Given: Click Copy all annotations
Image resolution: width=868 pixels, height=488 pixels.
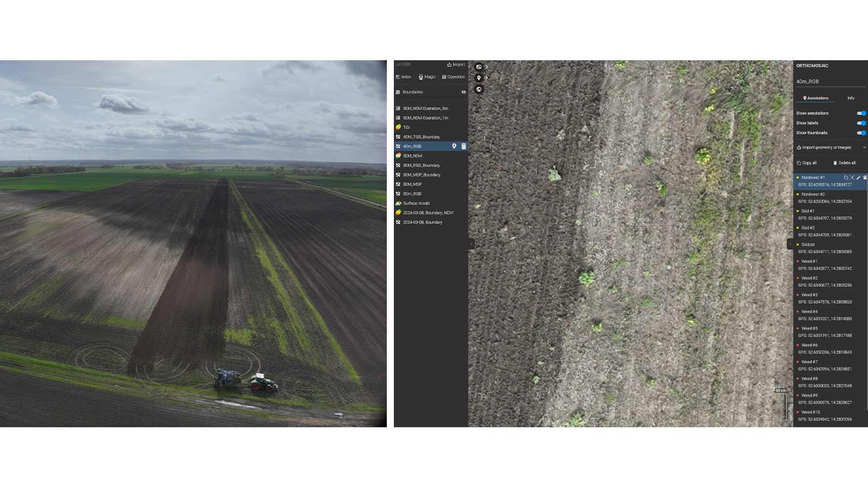Looking at the screenshot, I should tap(808, 163).
